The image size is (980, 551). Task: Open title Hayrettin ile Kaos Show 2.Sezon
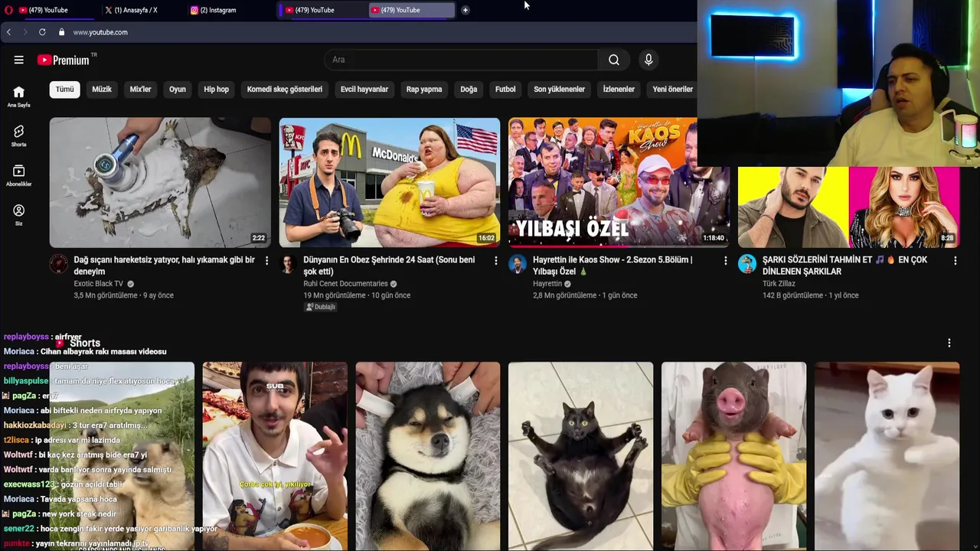pos(612,266)
